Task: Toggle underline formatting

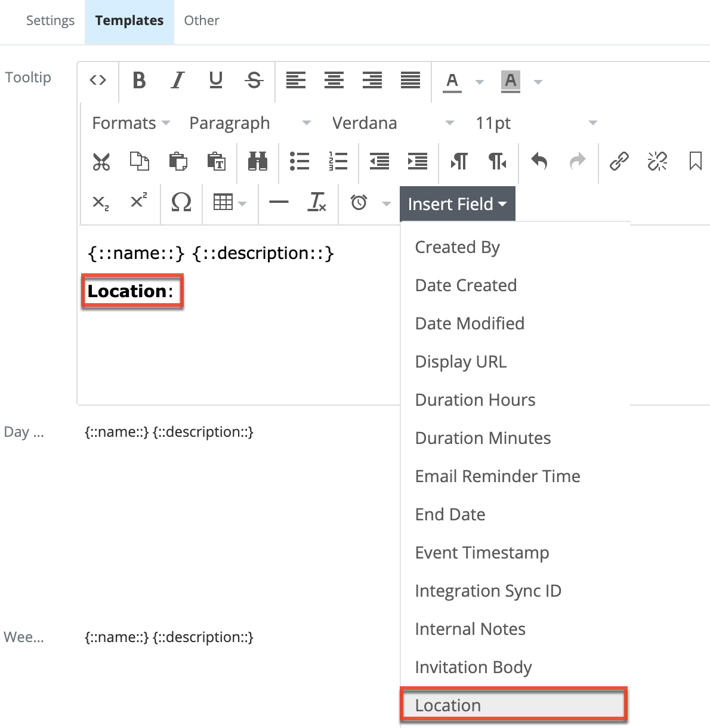Action: click(216, 80)
